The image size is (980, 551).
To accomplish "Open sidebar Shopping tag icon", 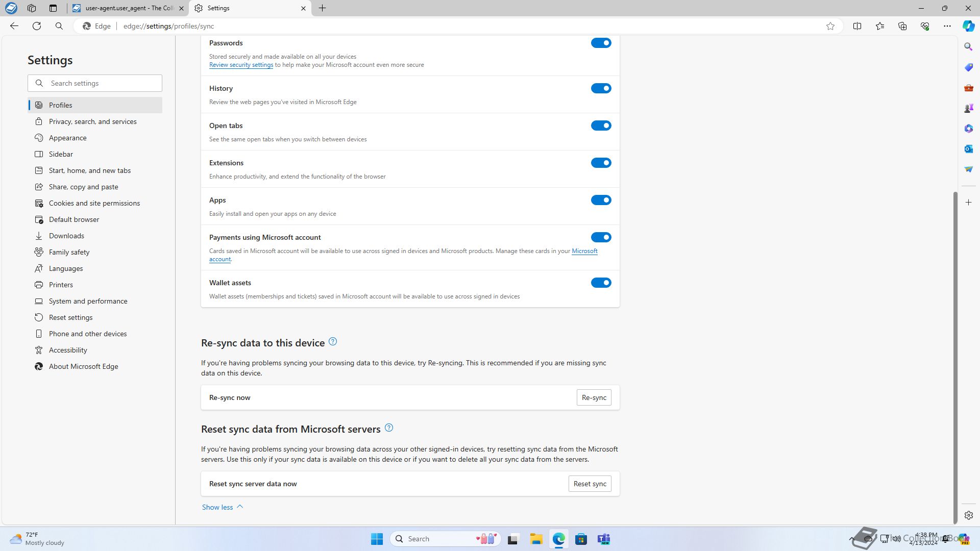I will pos(968,67).
